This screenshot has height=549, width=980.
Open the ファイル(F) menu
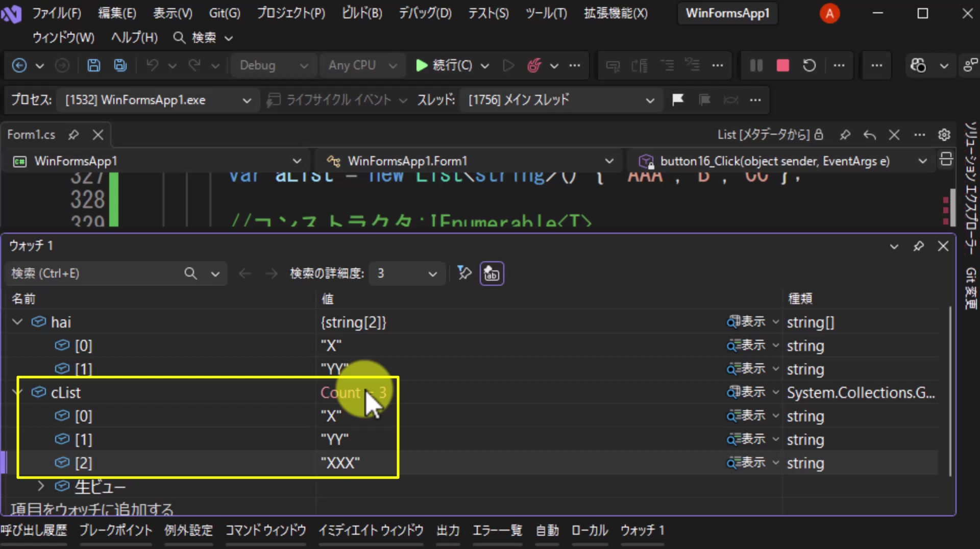coord(56,13)
